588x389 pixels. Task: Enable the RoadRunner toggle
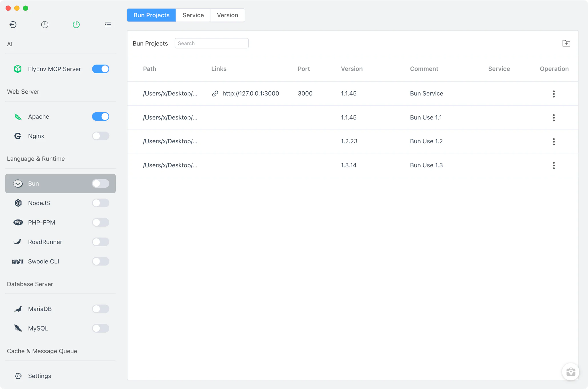click(100, 242)
